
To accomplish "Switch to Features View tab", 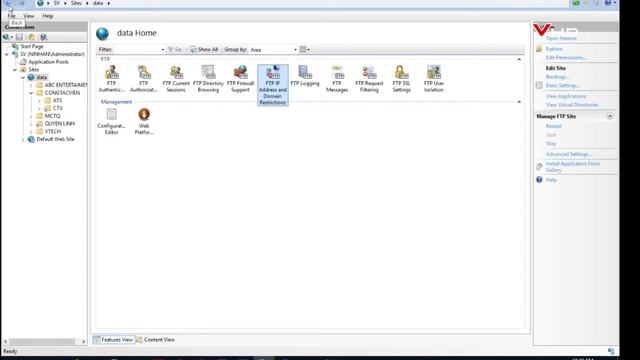I will point(113,340).
